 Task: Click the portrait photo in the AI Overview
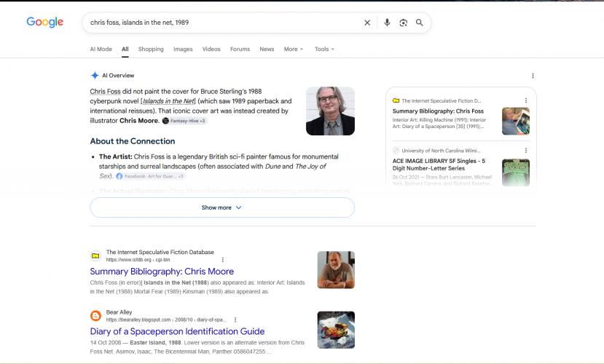click(330, 111)
